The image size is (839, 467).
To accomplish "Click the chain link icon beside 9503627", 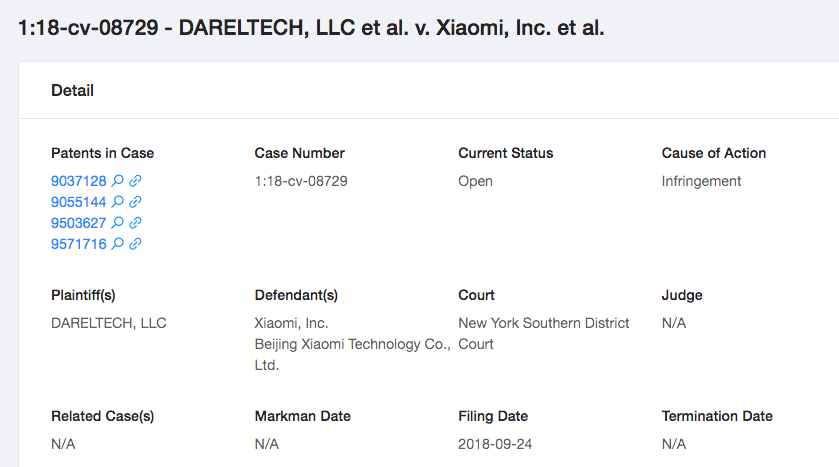I will tap(135, 223).
